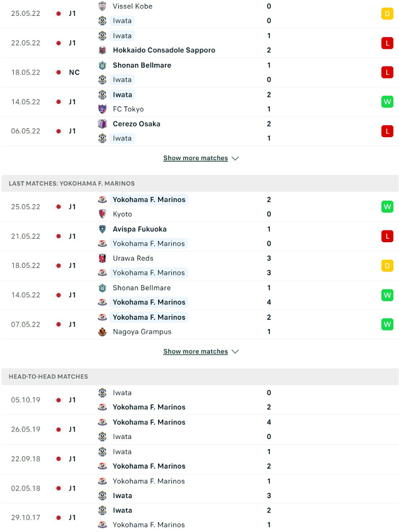Click the Nagoya Grampus crest icon

pos(102,332)
